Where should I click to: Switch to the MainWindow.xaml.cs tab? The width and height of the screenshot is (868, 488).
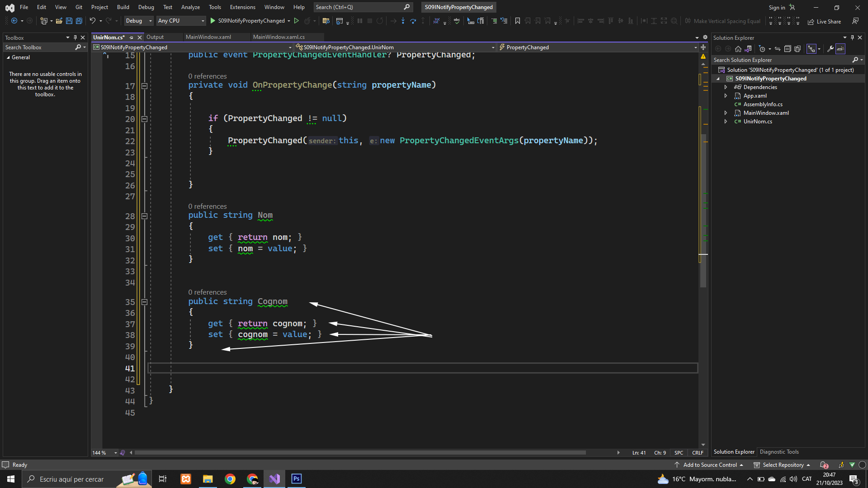278,37
